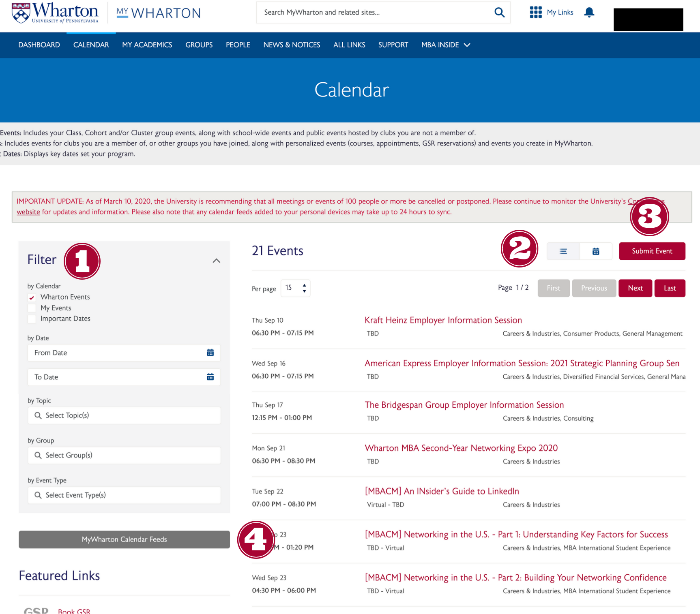Open the My Links grid icon
Image resolution: width=700 pixels, height=614 pixels.
[x=536, y=12]
